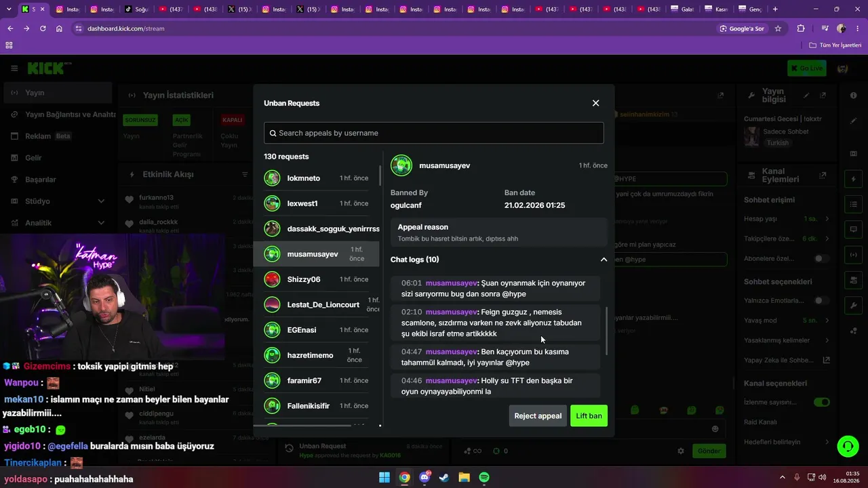
Task: Open faramir67's unban request
Action: coord(317,380)
